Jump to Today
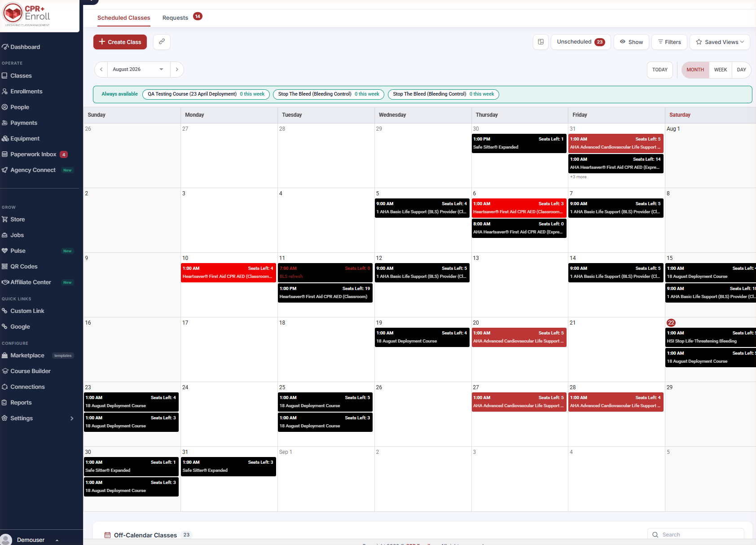 click(659, 70)
